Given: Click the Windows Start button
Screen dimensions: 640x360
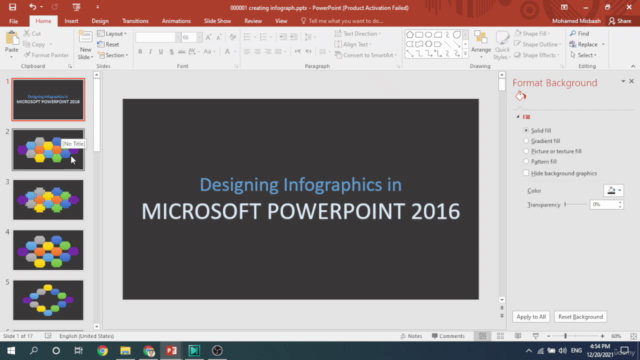Looking at the screenshot, I should (x=11, y=351).
